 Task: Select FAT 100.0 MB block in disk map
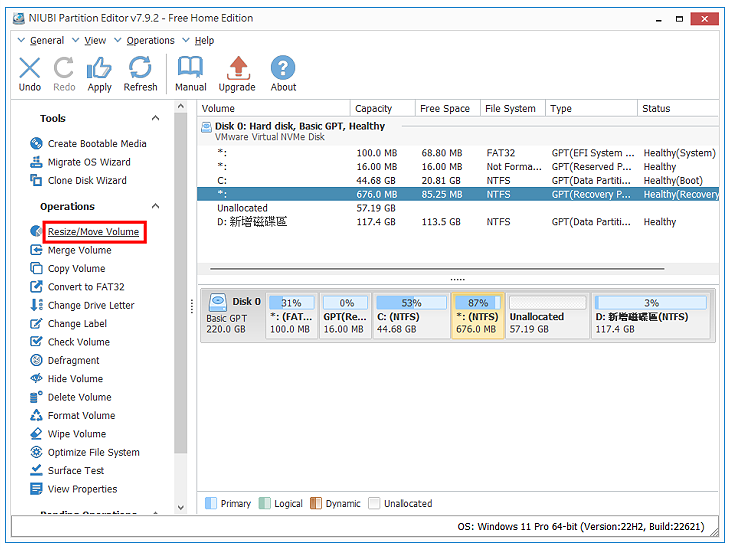292,316
